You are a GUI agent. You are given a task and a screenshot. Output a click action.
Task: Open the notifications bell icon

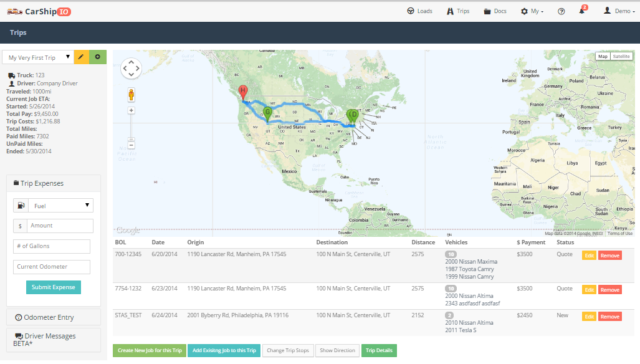point(582,11)
